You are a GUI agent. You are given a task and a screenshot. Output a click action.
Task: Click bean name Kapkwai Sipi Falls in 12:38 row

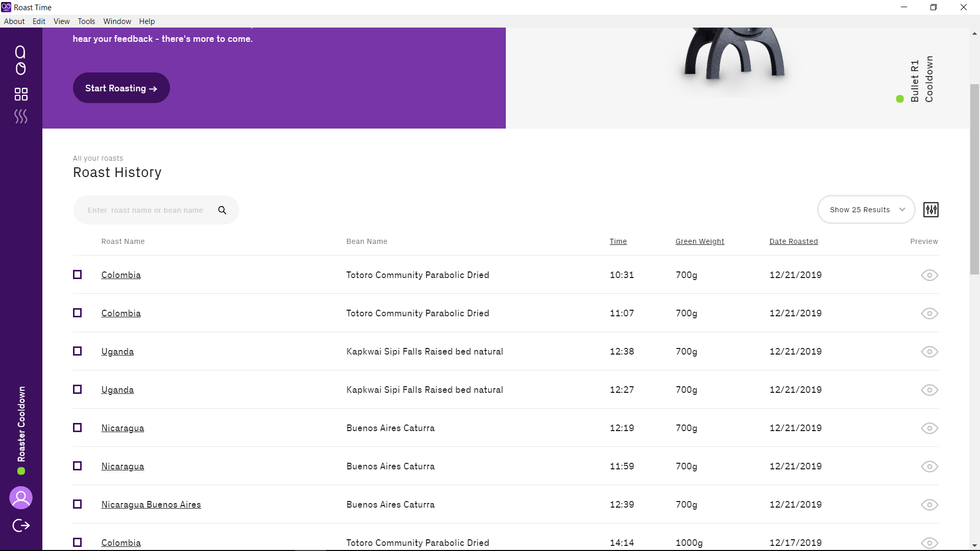tap(425, 352)
